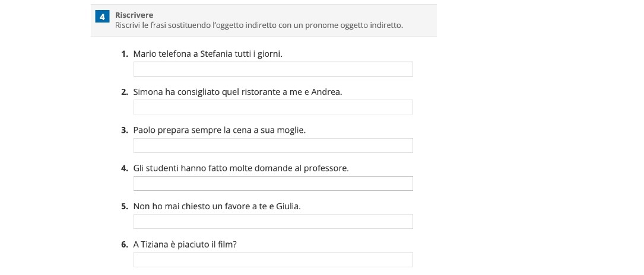Focus the answer field for Non ho mai chiesto
The width and height of the screenshot is (644, 275).
273,221
